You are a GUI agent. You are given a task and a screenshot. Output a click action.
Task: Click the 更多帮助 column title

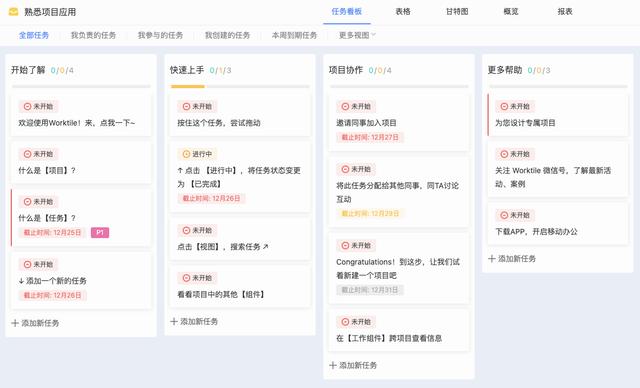point(505,70)
